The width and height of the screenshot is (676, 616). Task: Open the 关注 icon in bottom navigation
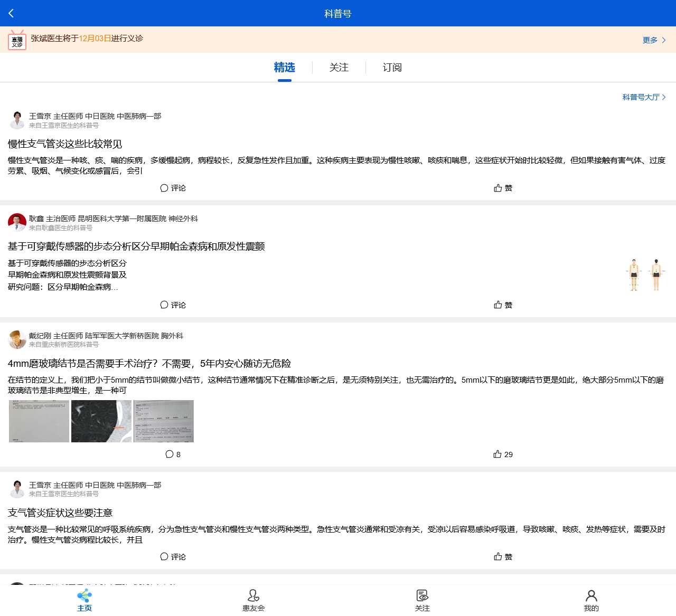coord(422,599)
